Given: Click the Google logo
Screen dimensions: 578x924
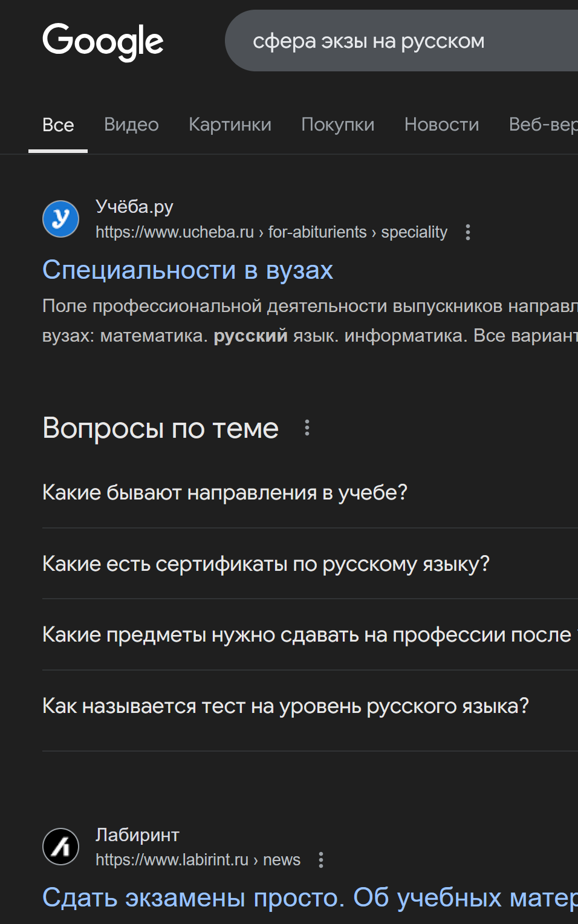Looking at the screenshot, I should click(103, 42).
